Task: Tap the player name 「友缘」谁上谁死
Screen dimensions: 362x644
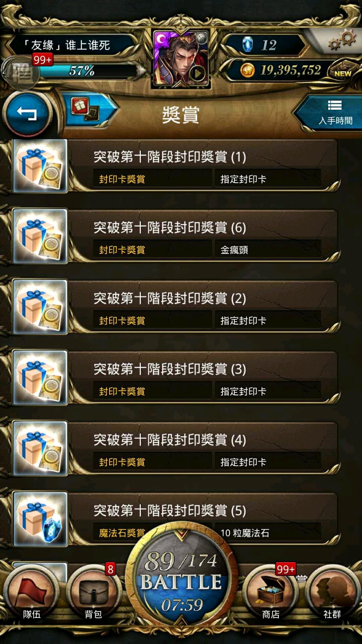Action: click(67, 45)
